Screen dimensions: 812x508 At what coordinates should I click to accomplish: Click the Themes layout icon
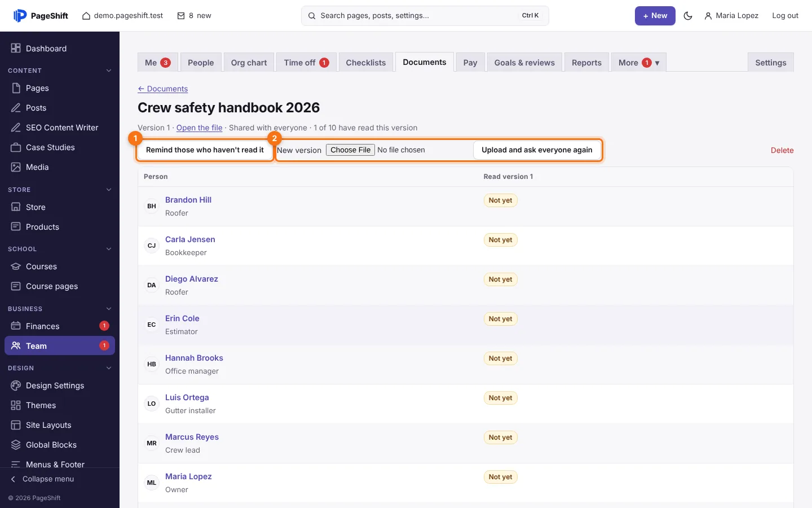[x=16, y=405]
